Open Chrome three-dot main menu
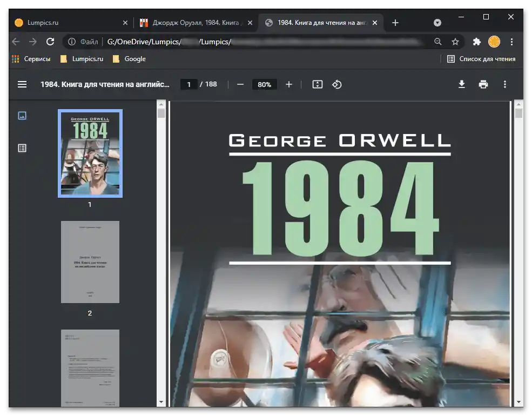 tap(511, 42)
